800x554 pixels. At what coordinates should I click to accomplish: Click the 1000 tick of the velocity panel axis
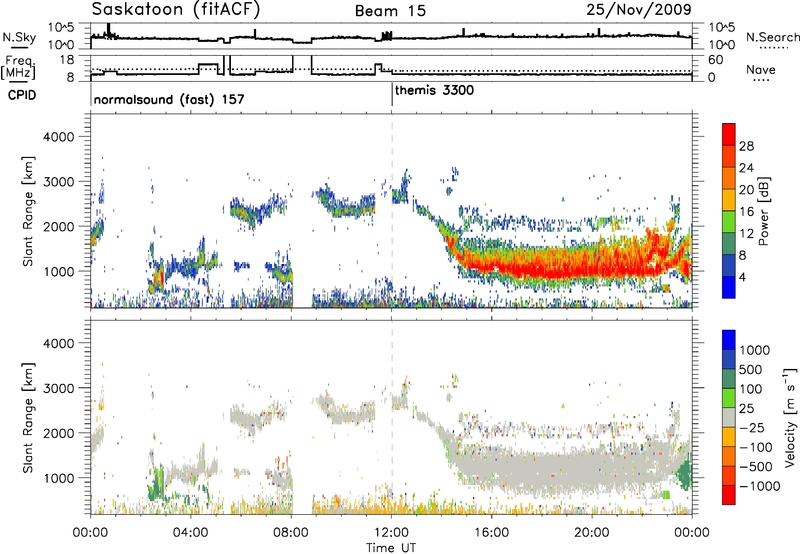[58, 478]
